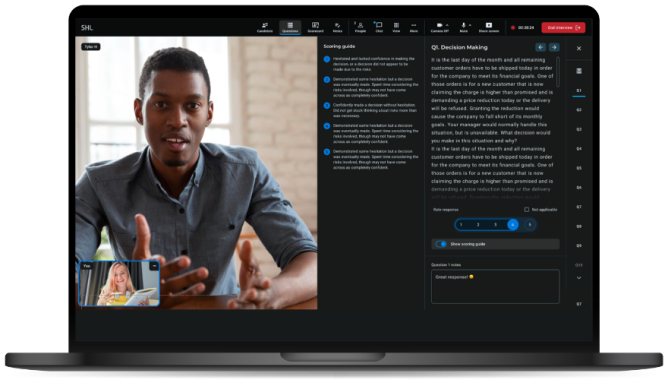Rate response as 5
Image resolution: width=668 pixels, height=383 pixels.
point(530,225)
